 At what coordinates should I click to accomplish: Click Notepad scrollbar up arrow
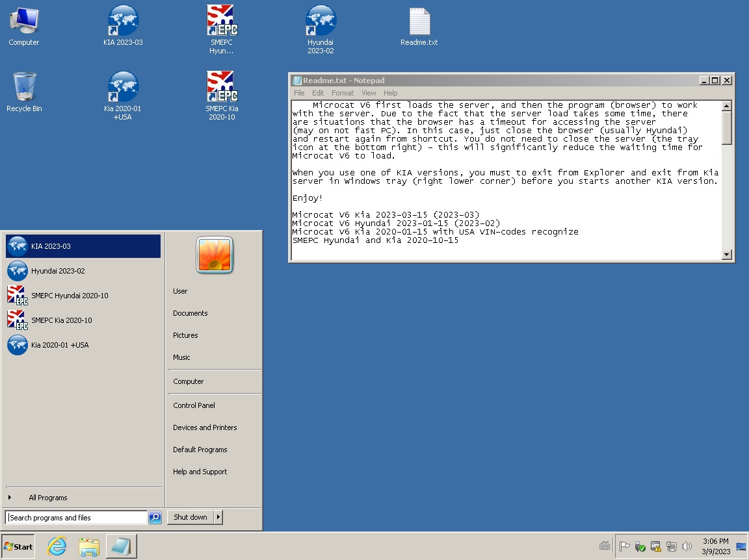726,106
